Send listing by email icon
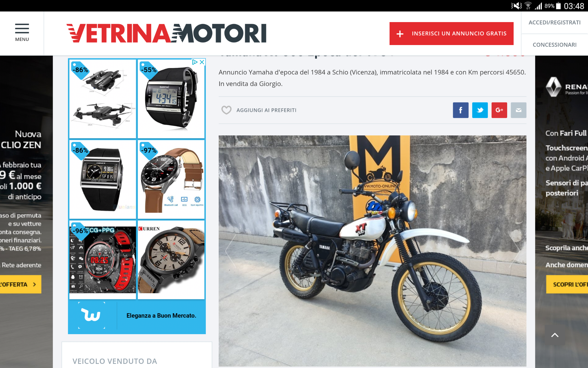This screenshot has width=588, height=368. click(x=519, y=110)
